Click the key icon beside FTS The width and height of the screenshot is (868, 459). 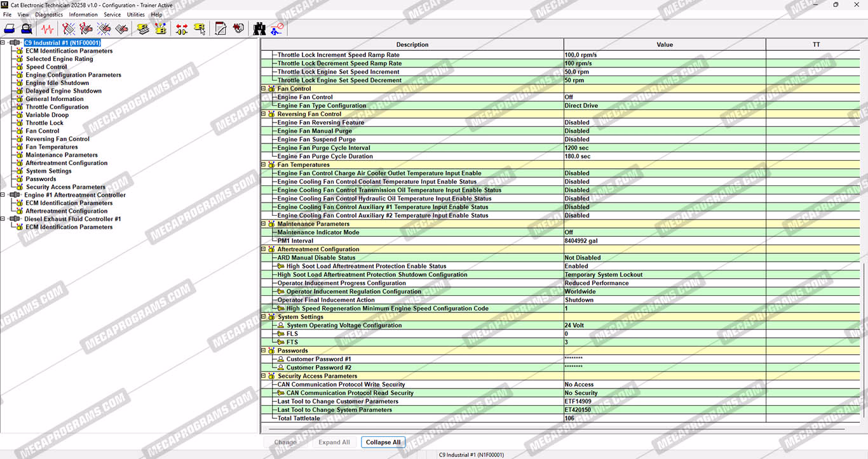pyautogui.click(x=281, y=342)
